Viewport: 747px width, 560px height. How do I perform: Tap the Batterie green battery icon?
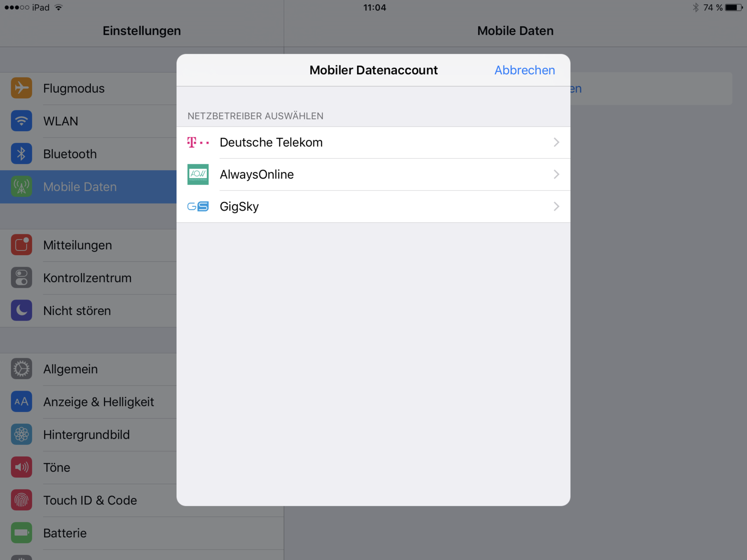pos(21,533)
